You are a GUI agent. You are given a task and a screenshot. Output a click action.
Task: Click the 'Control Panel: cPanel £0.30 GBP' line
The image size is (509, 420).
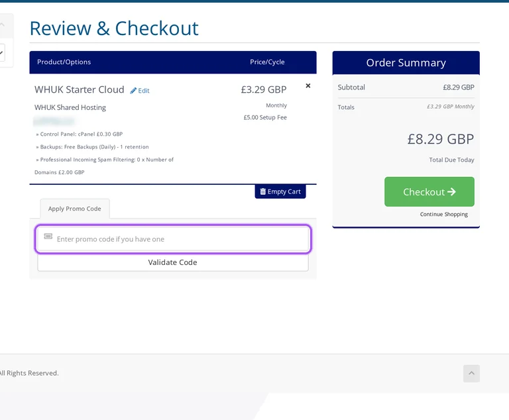[x=80, y=134]
